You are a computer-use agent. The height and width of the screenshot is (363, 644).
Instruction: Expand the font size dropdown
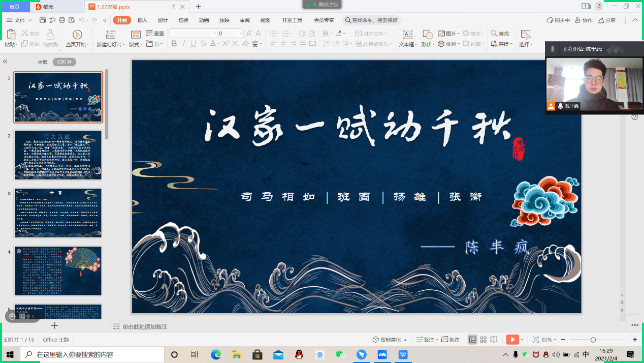click(241, 34)
